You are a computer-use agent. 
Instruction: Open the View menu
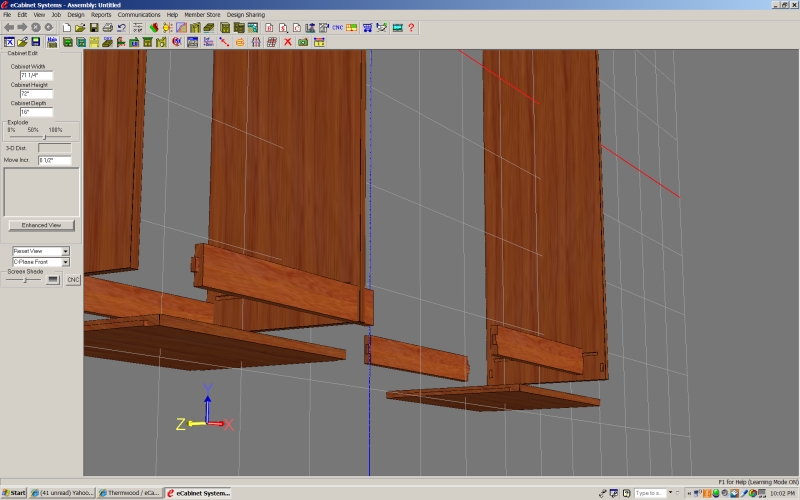tap(39, 15)
